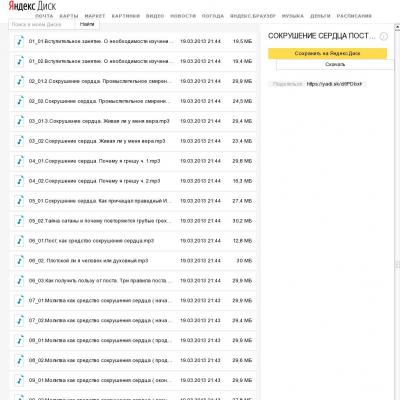Open folder info icon beside title
Image resolution: width=400 pixels, height=400 pixels.
tap(384, 36)
